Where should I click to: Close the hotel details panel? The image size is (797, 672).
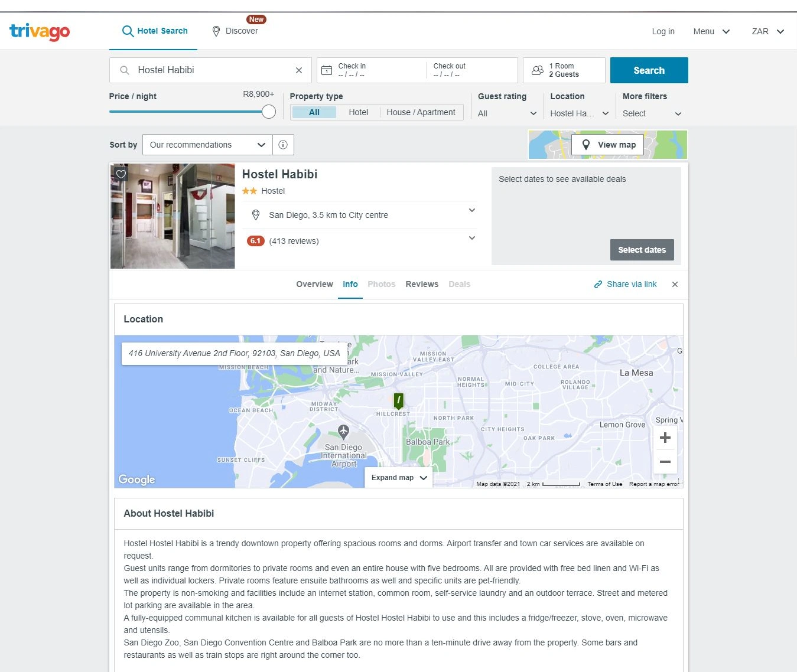click(x=675, y=285)
